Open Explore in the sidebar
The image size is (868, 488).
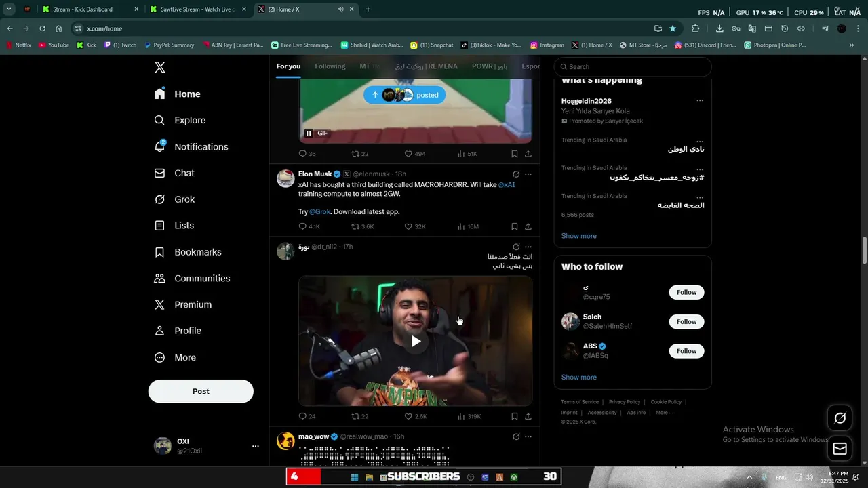click(x=180, y=120)
